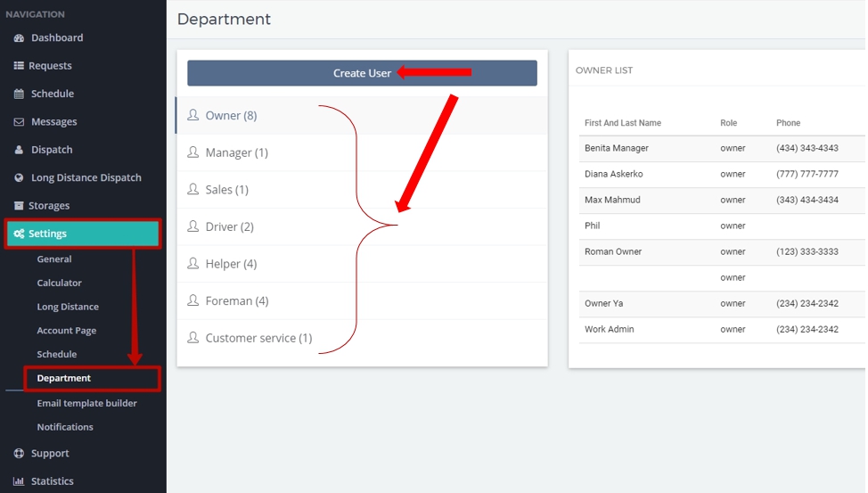Click the Role column header

728,123
